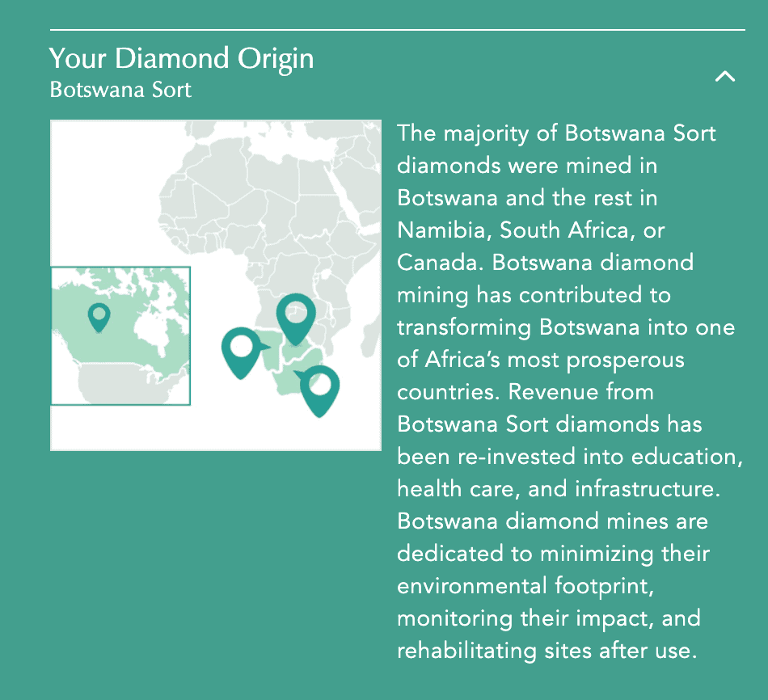Viewport: 768px width, 700px height.
Task: Click the "Your Diamond Origin" heading
Action: click(x=181, y=59)
